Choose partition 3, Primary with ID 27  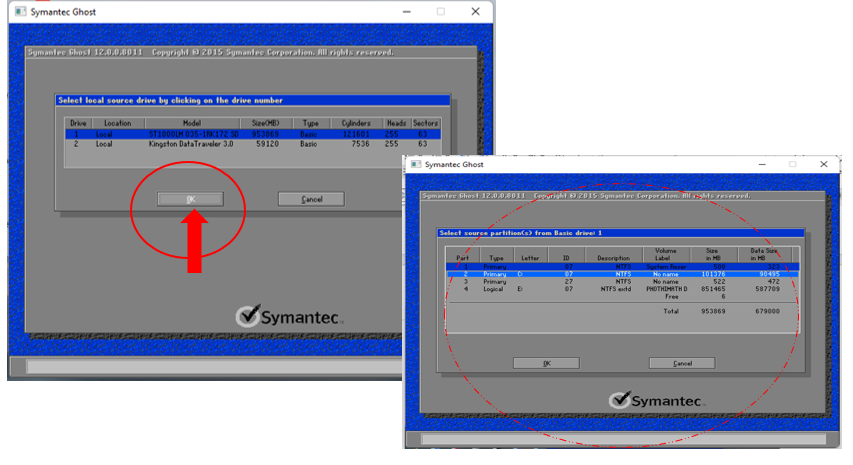coord(618,282)
